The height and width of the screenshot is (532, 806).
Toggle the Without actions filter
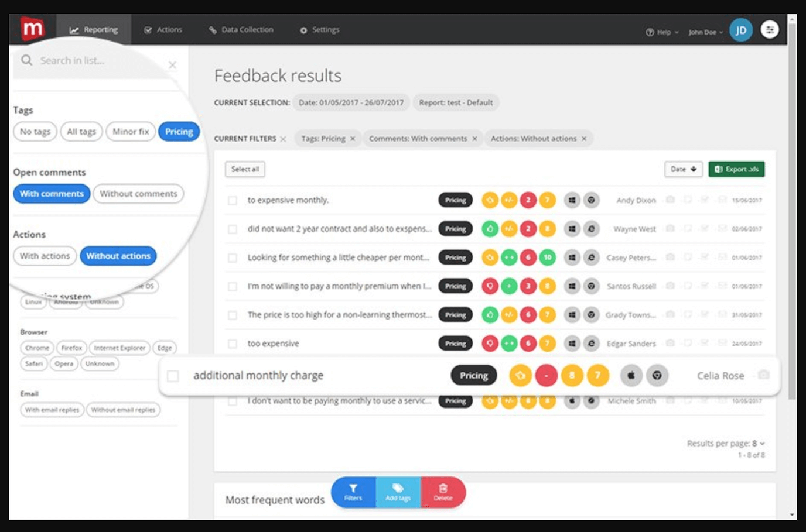click(118, 256)
